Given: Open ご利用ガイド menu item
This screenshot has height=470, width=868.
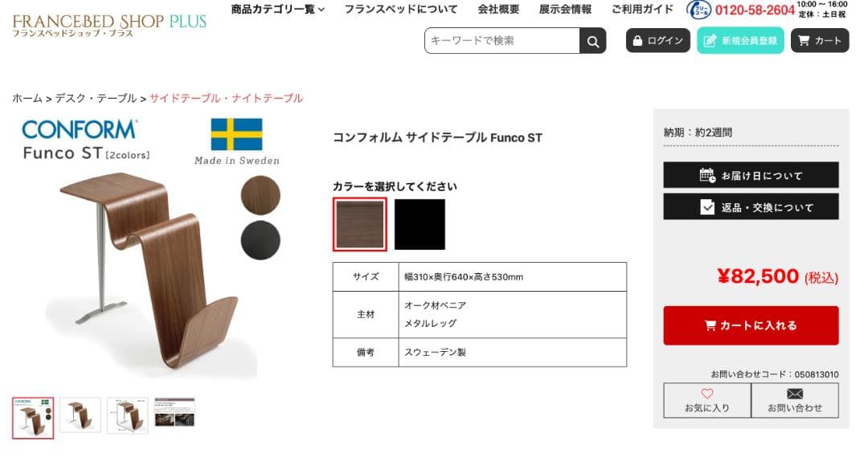Looking at the screenshot, I should (642, 10).
